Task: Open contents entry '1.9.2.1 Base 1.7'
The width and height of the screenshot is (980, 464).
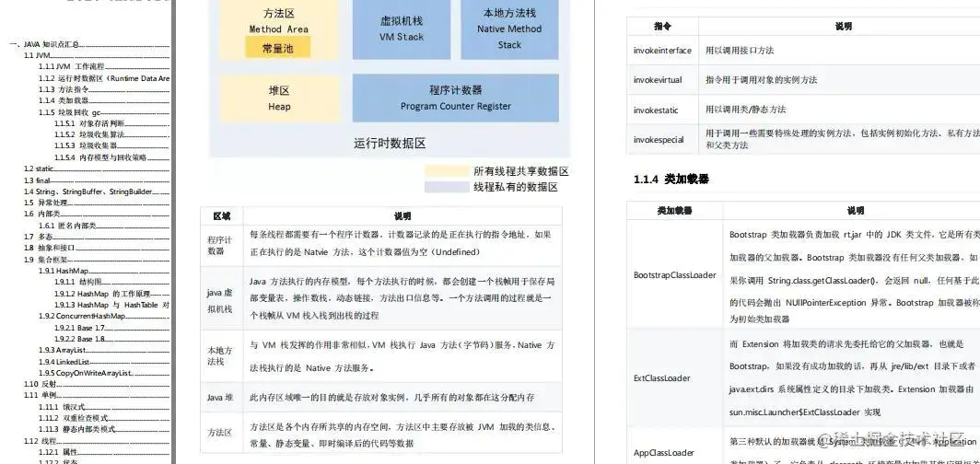Action: pos(111,327)
